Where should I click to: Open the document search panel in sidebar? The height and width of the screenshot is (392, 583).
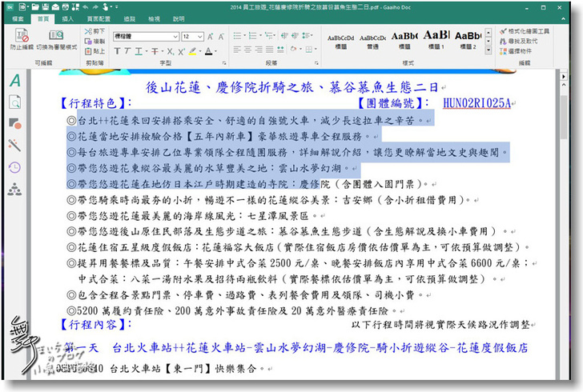15,102
